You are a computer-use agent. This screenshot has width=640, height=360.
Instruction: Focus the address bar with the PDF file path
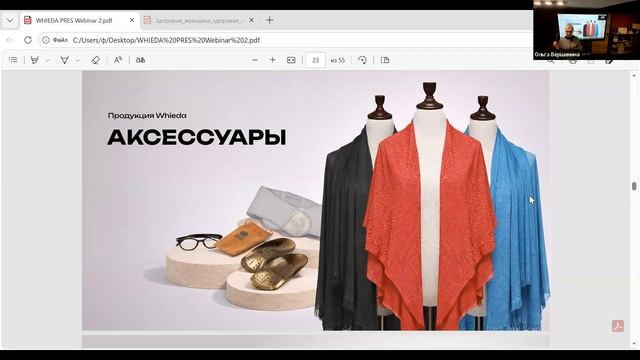tap(286, 40)
